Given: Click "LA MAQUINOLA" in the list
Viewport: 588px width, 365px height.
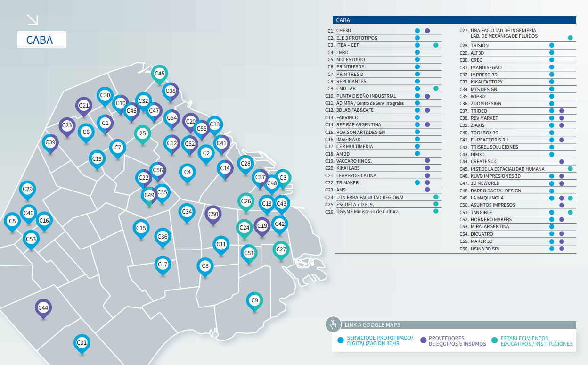Looking at the screenshot, I should (487, 198).
